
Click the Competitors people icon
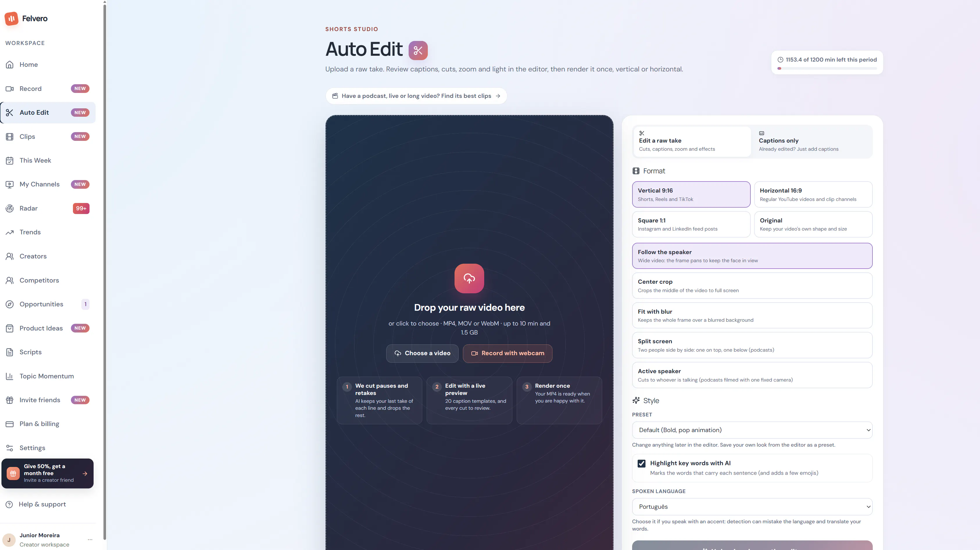(10, 280)
